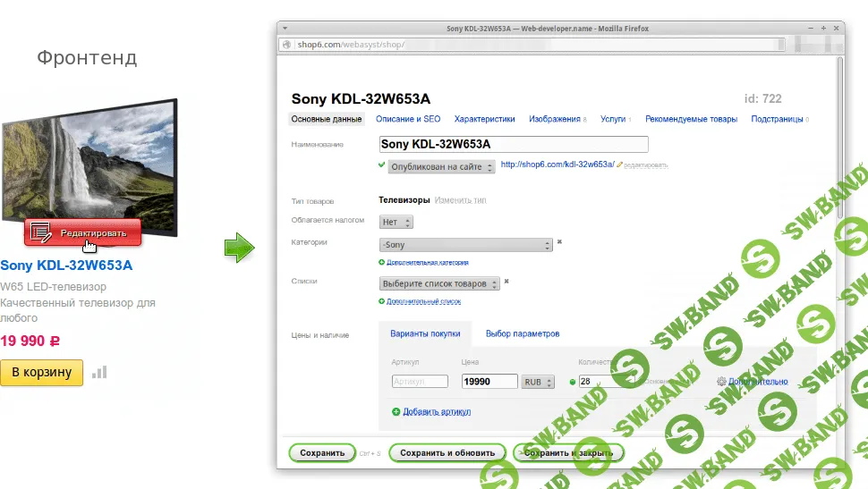Expand the -Sony category dropdown
Viewport: 868px width, 489px height.
point(466,245)
